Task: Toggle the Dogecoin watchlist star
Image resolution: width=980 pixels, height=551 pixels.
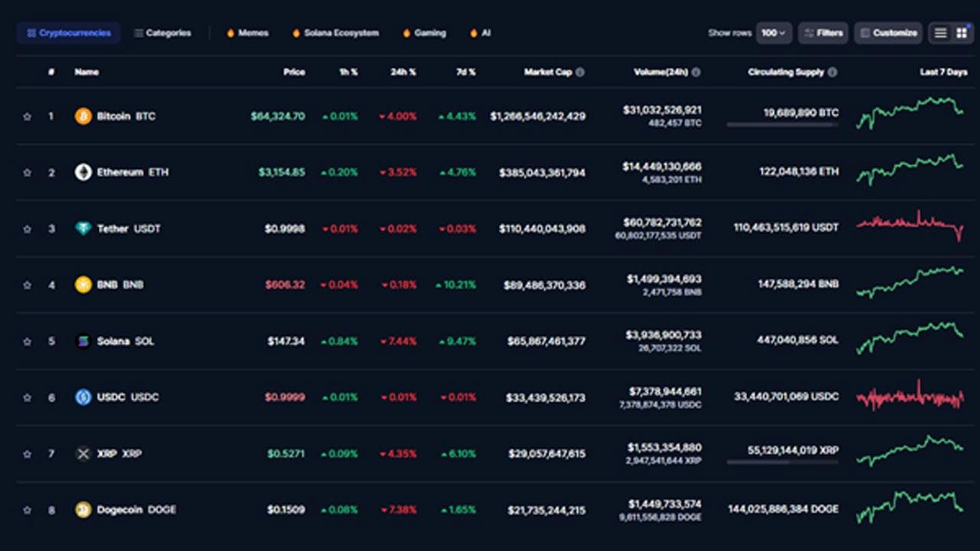Action: [x=28, y=510]
